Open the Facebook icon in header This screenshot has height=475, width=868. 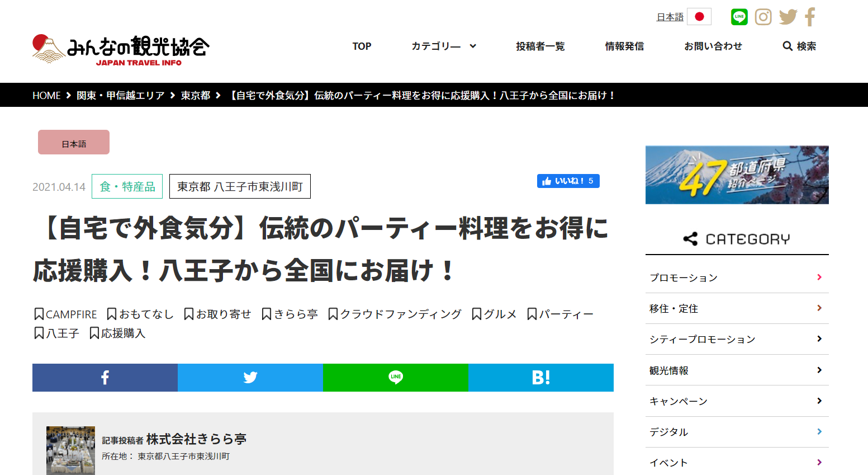point(810,17)
